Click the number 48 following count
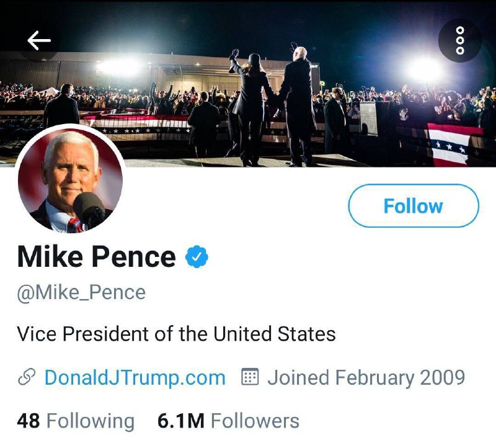 (x=29, y=421)
